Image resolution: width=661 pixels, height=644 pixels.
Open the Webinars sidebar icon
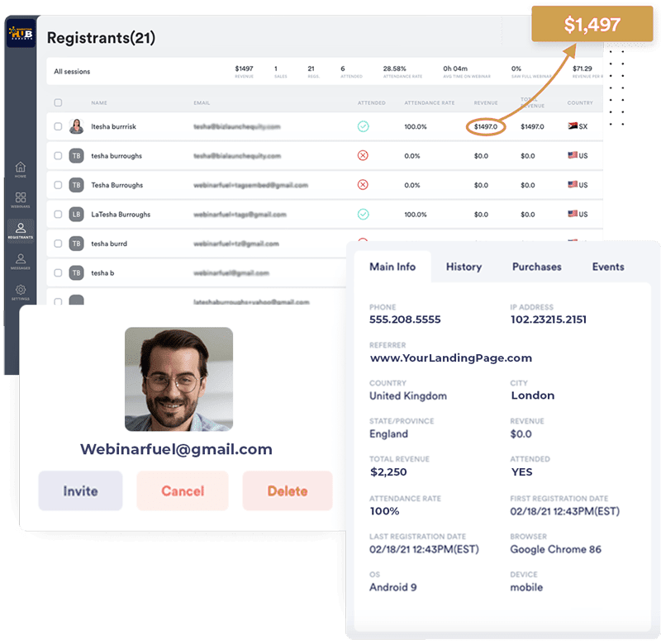click(x=20, y=200)
